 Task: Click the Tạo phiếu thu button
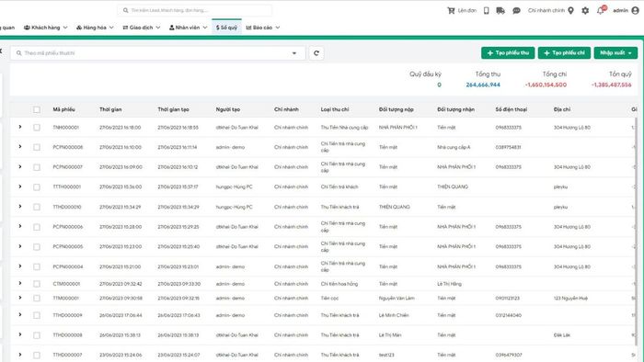pos(508,53)
